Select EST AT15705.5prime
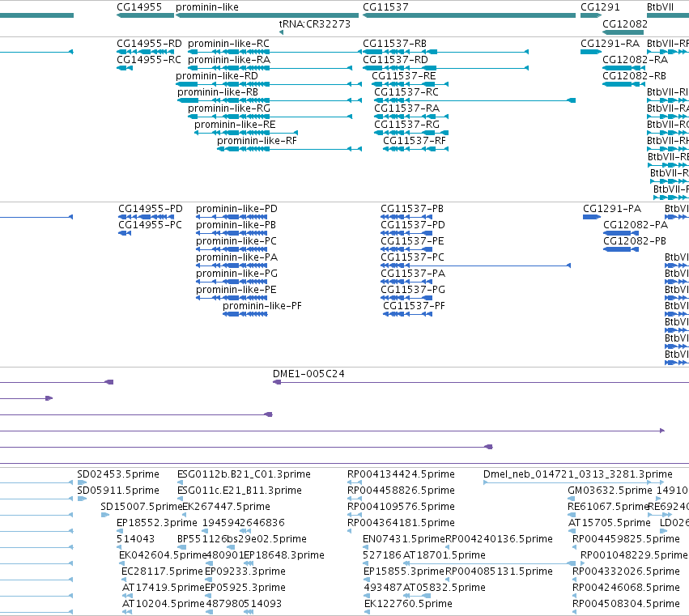The width and height of the screenshot is (689, 616). [x=572, y=531]
